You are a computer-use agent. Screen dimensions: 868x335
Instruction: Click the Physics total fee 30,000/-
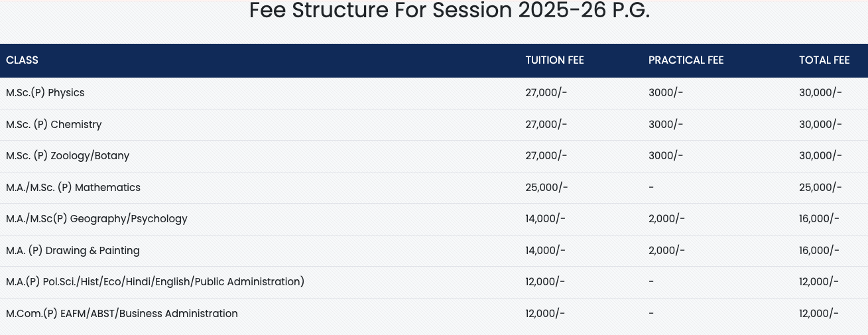[820, 93]
